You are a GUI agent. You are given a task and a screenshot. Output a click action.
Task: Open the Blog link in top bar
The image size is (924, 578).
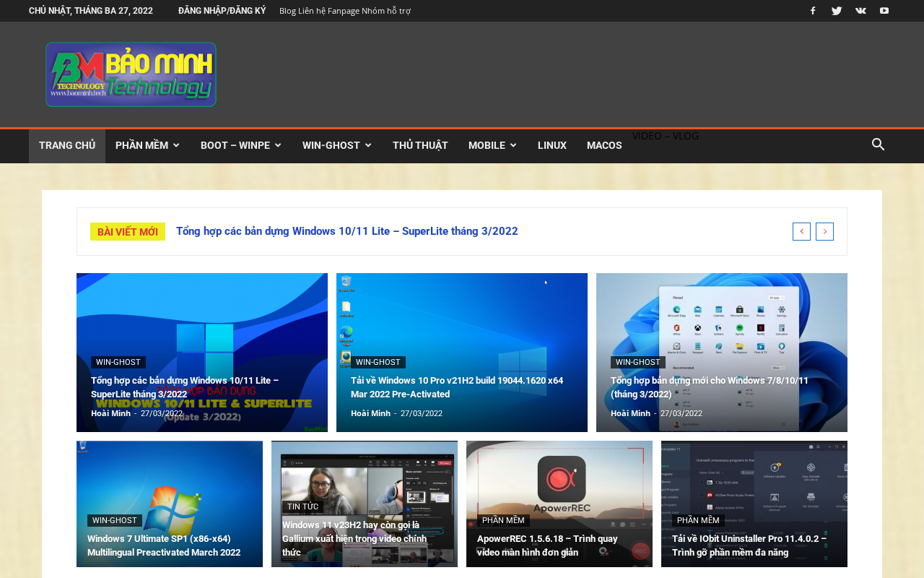(x=288, y=11)
